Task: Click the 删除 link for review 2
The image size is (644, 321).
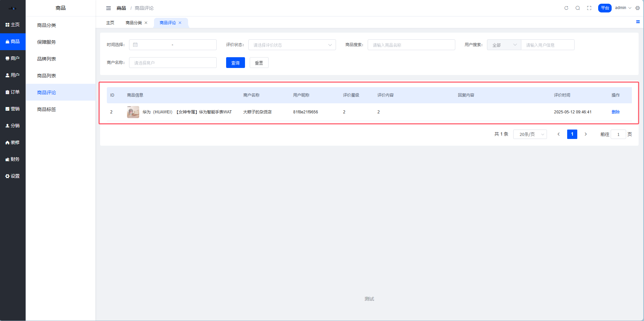Action: (x=615, y=112)
